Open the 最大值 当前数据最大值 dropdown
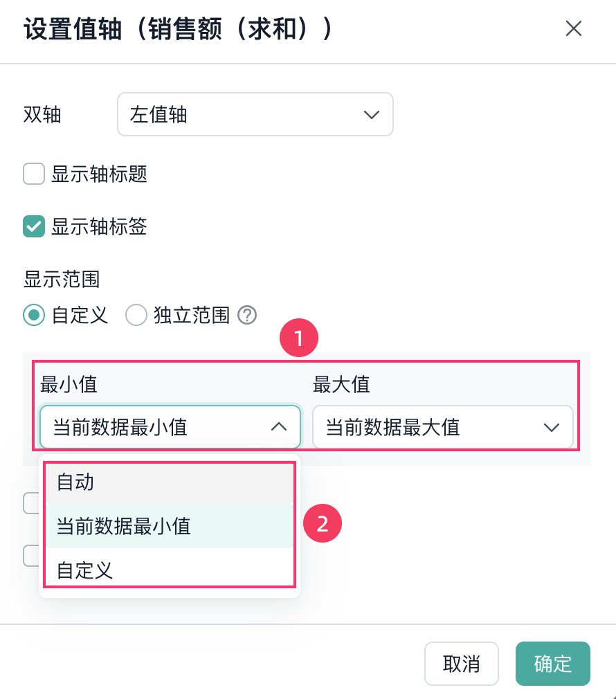 pos(442,426)
